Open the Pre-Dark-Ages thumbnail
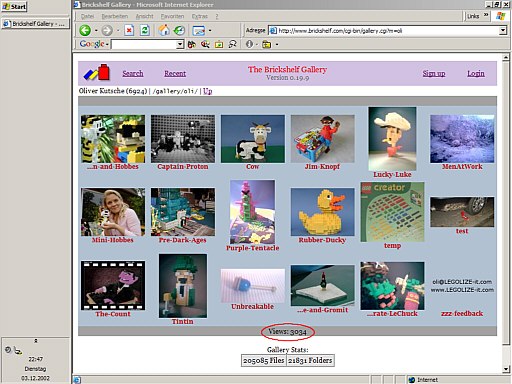 point(183,212)
